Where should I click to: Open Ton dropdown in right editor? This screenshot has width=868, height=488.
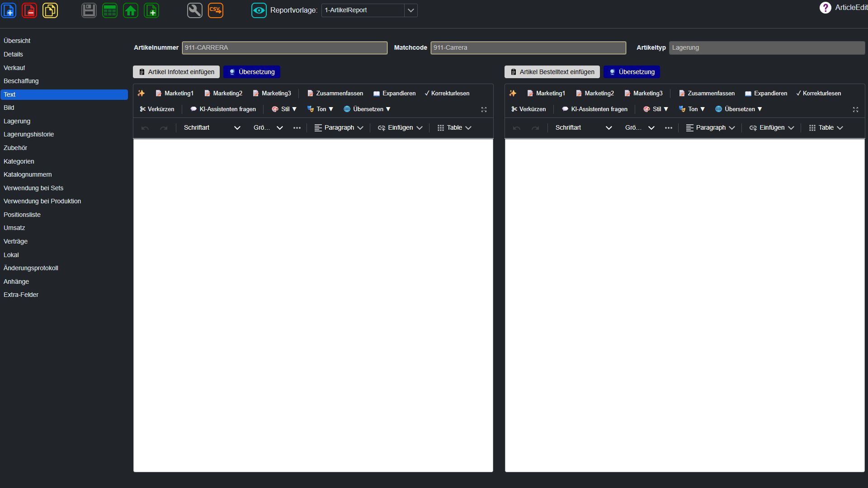pyautogui.click(x=692, y=109)
